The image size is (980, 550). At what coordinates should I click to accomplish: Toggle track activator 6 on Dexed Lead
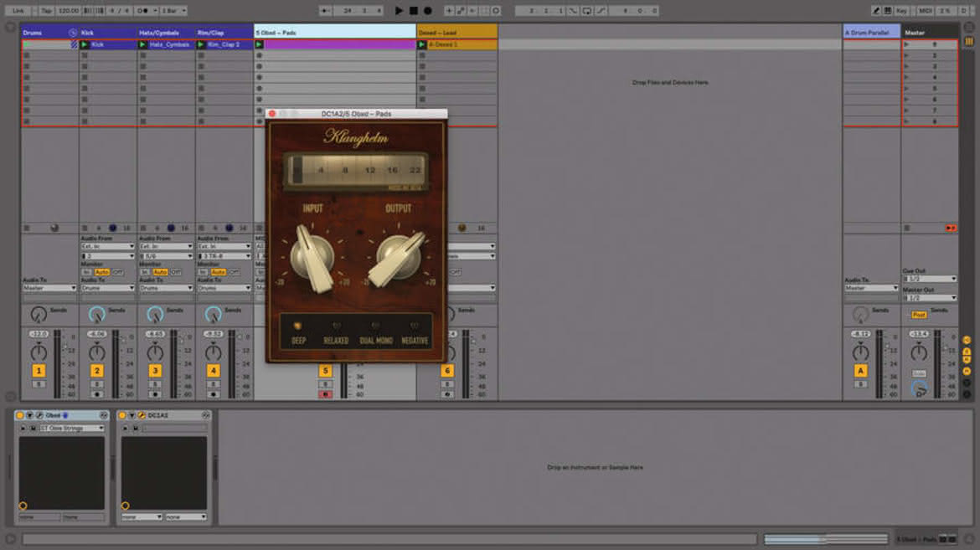pyautogui.click(x=447, y=371)
